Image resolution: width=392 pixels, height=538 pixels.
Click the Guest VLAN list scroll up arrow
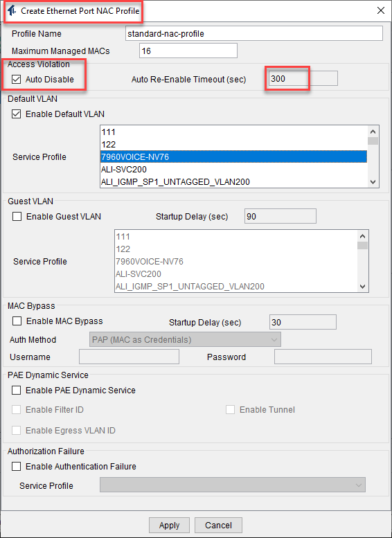(x=362, y=236)
